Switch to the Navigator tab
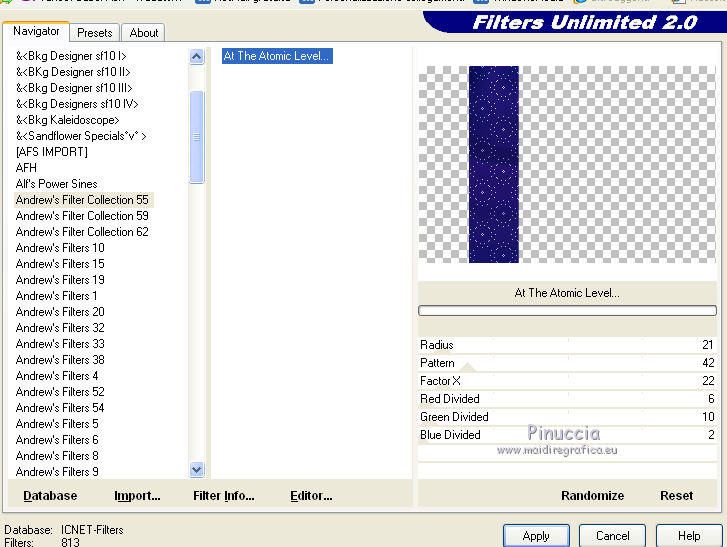This screenshot has height=547, width=727. pos(36,32)
